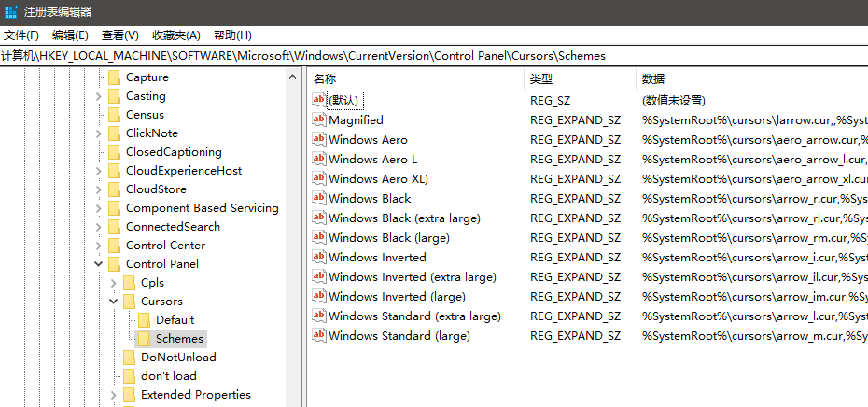Click the folder icon of the Default key
868x407 pixels.
pyautogui.click(x=144, y=320)
